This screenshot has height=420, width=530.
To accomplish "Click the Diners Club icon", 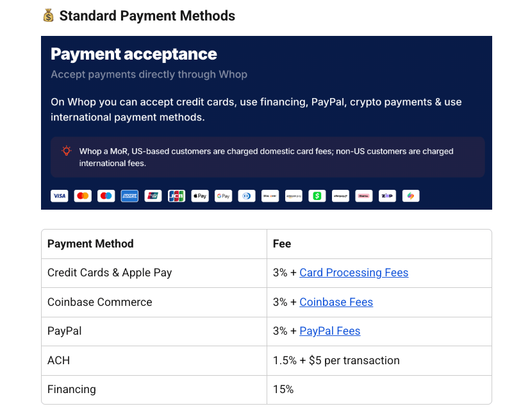I will click(247, 196).
